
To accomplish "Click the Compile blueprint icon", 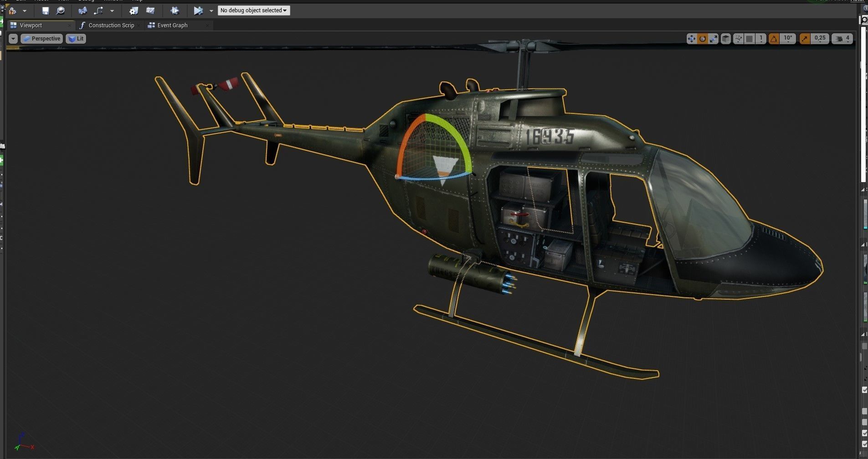I will pos(12,10).
